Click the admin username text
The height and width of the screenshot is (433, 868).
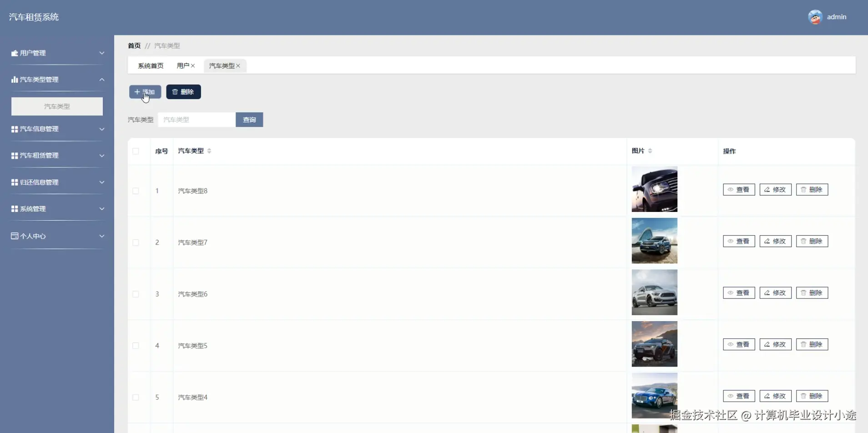837,17
